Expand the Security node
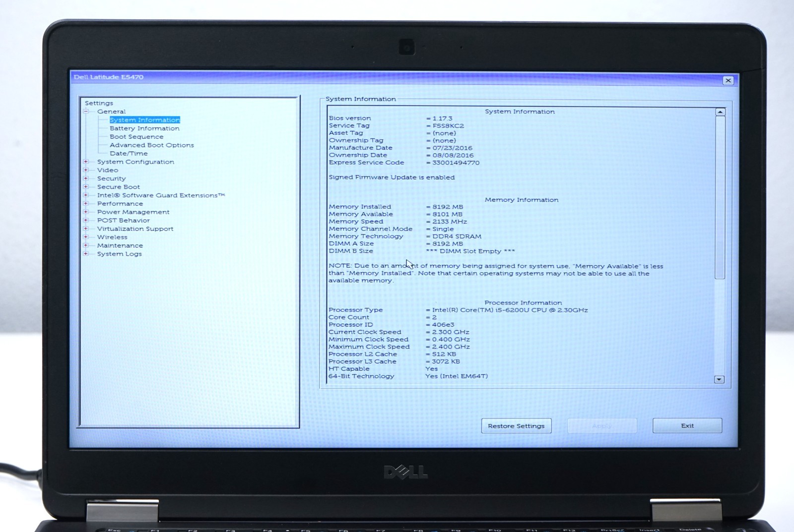The width and height of the screenshot is (794, 532). tap(86, 178)
